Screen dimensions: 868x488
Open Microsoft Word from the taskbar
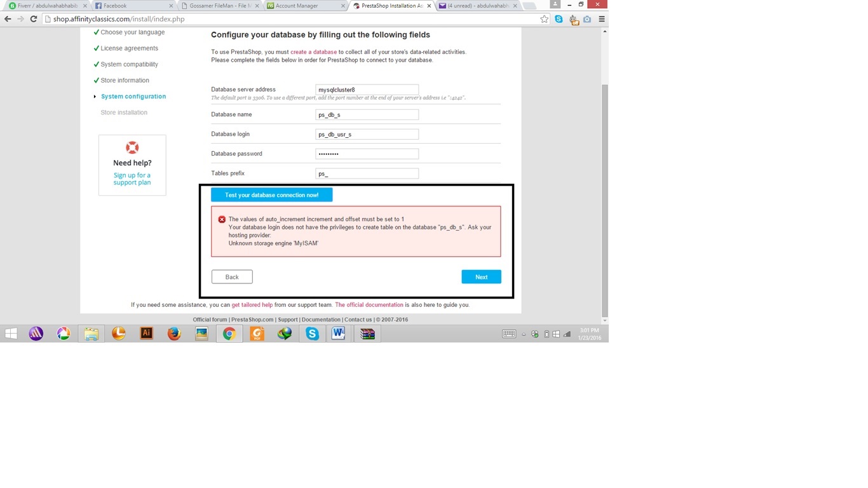click(x=339, y=334)
